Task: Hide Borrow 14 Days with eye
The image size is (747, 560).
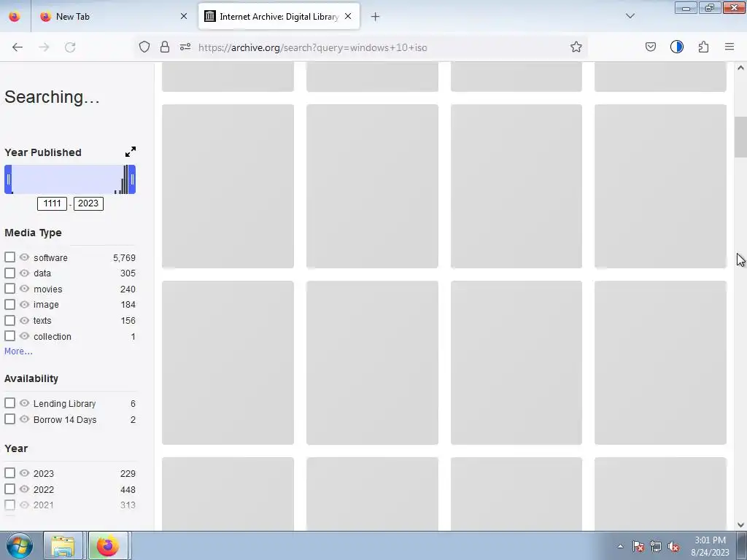Action: pyautogui.click(x=24, y=419)
